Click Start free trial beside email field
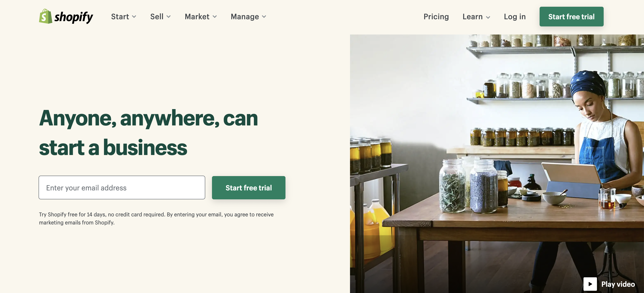Viewport: 644px width, 293px height. point(249,187)
